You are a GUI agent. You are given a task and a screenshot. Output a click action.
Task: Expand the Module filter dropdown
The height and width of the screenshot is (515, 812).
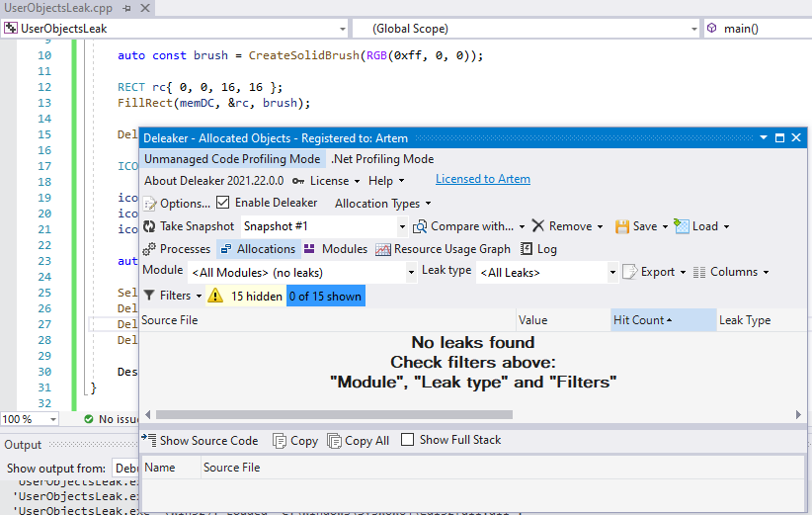(411, 272)
